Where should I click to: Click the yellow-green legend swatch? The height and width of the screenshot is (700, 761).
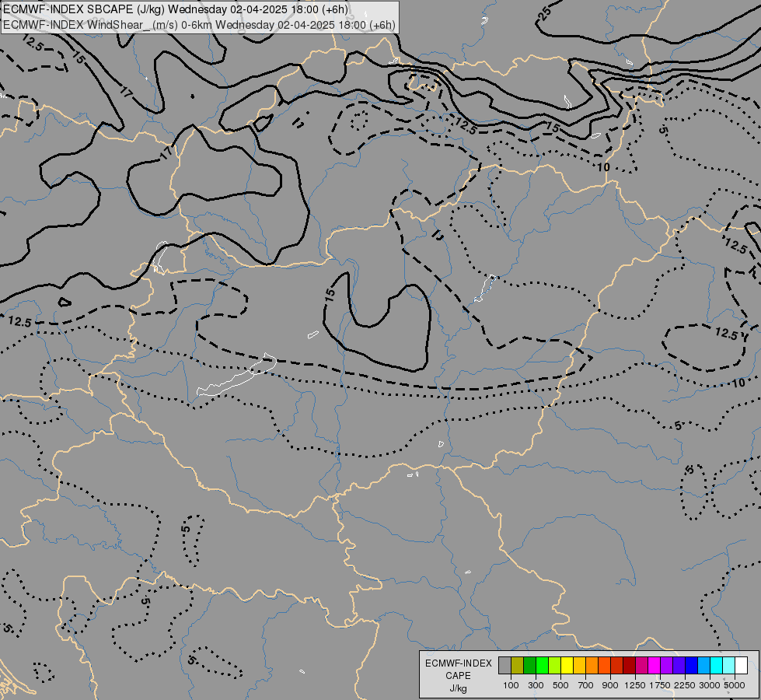pos(554,665)
